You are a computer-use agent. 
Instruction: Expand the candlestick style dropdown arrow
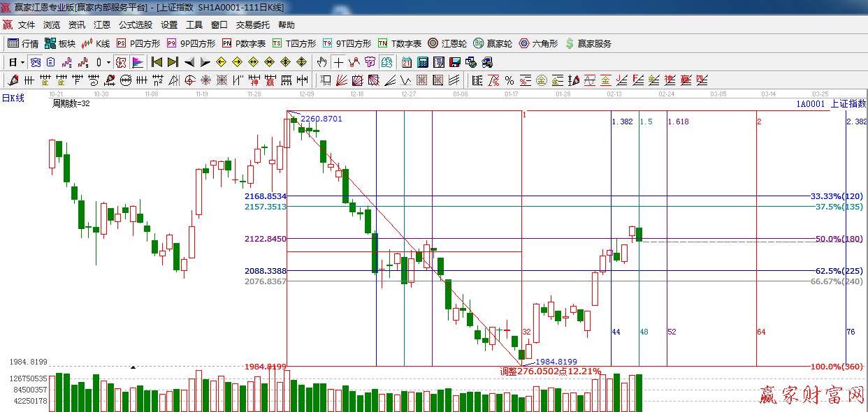[x=108, y=62]
